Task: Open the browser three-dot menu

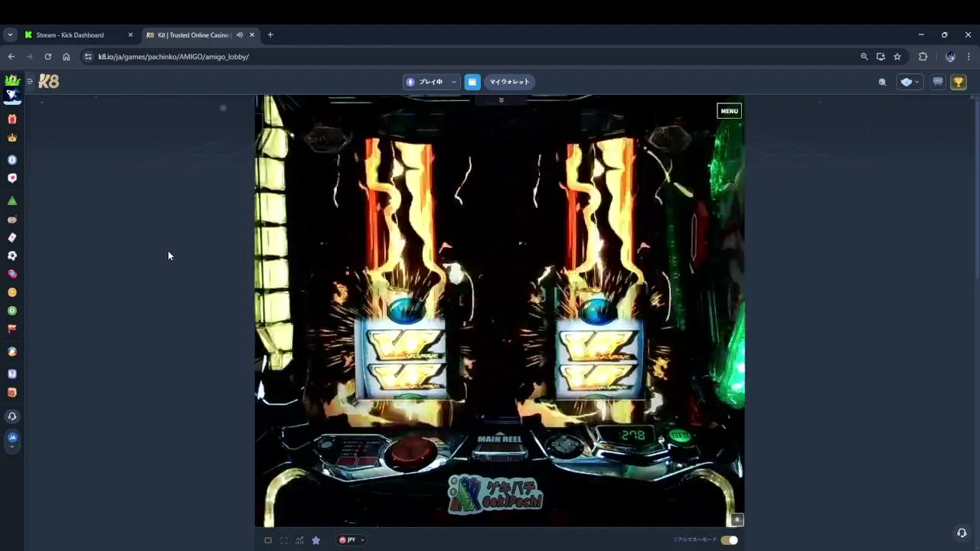Action: click(x=969, y=57)
